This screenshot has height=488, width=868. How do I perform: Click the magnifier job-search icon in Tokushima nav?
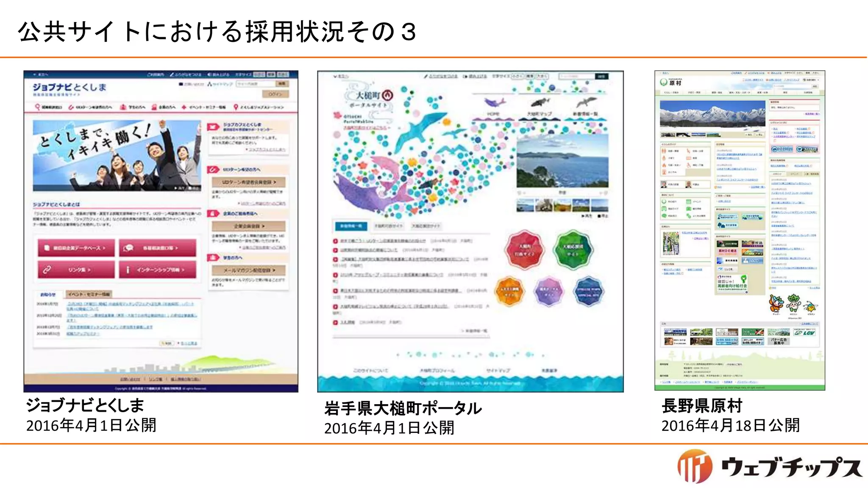point(37,107)
